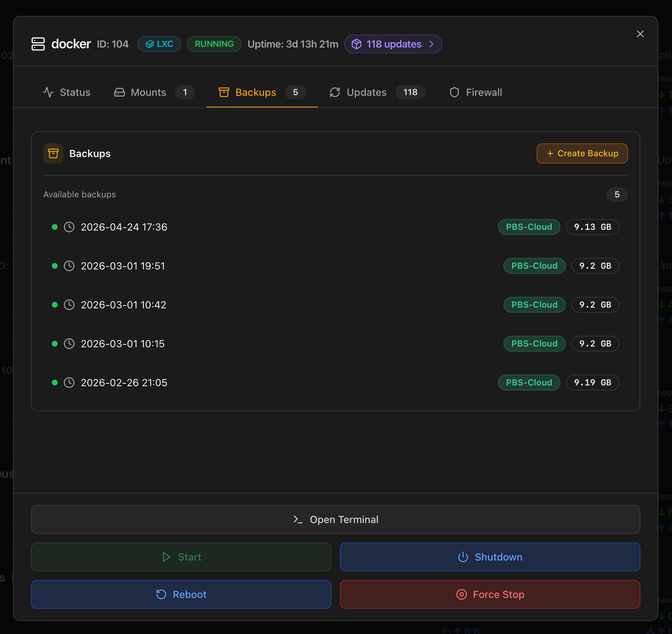The height and width of the screenshot is (634, 672).
Task: Click clock icon of 2026-03-01 10:42 backup
Action: tap(69, 305)
